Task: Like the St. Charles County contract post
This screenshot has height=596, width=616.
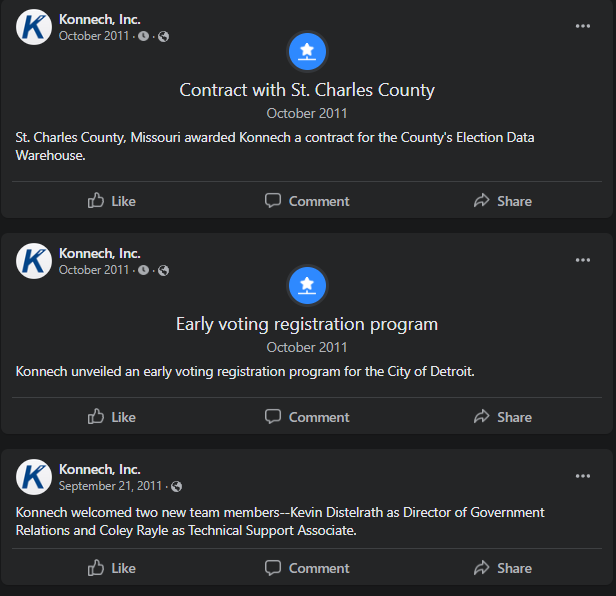Action: click(111, 201)
